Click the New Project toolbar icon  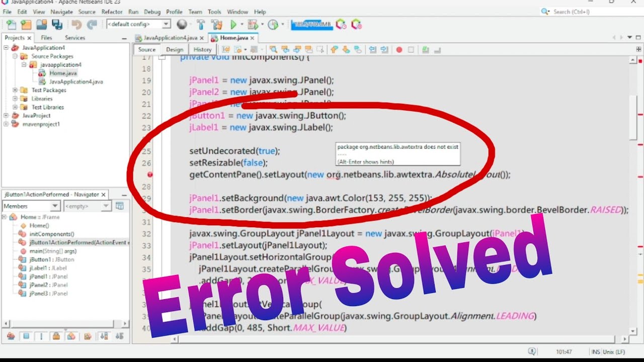pos(26,24)
